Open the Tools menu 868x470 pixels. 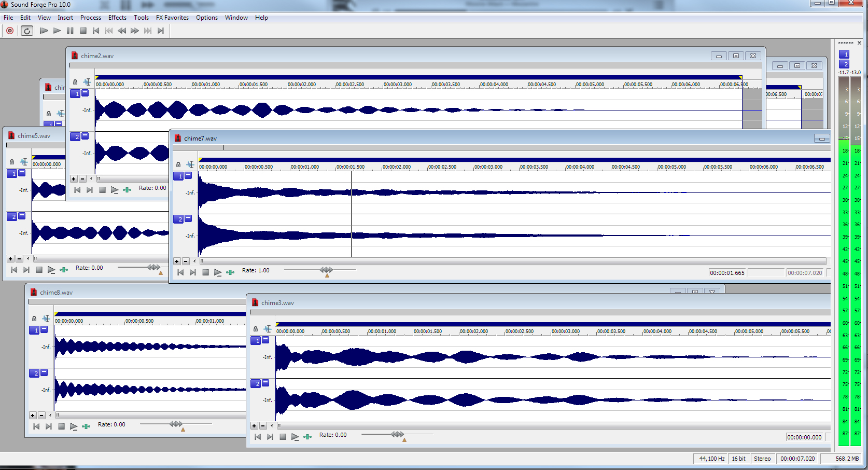click(x=141, y=18)
